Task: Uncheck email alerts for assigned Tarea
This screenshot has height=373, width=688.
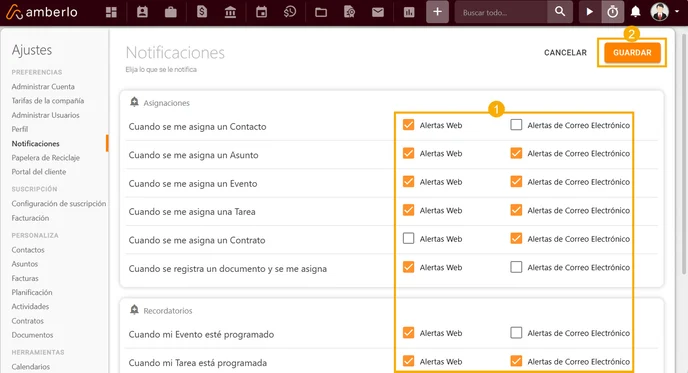Action: [516, 210]
